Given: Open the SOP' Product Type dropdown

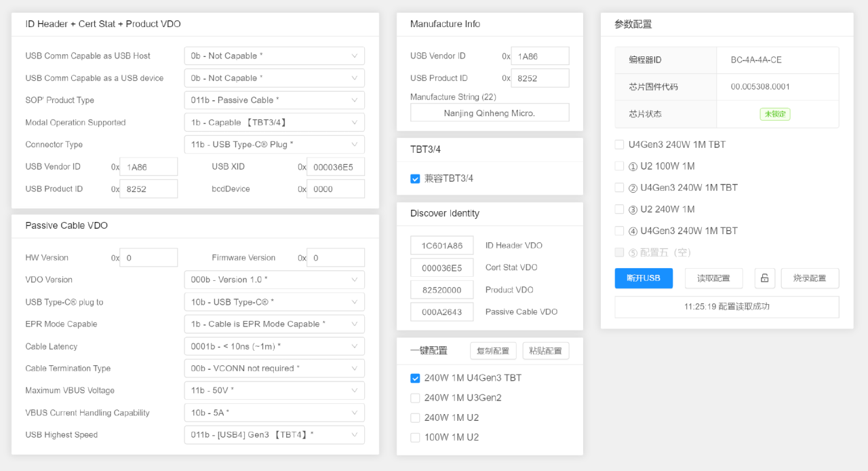Looking at the screenshot, I should tap(274, 100).
